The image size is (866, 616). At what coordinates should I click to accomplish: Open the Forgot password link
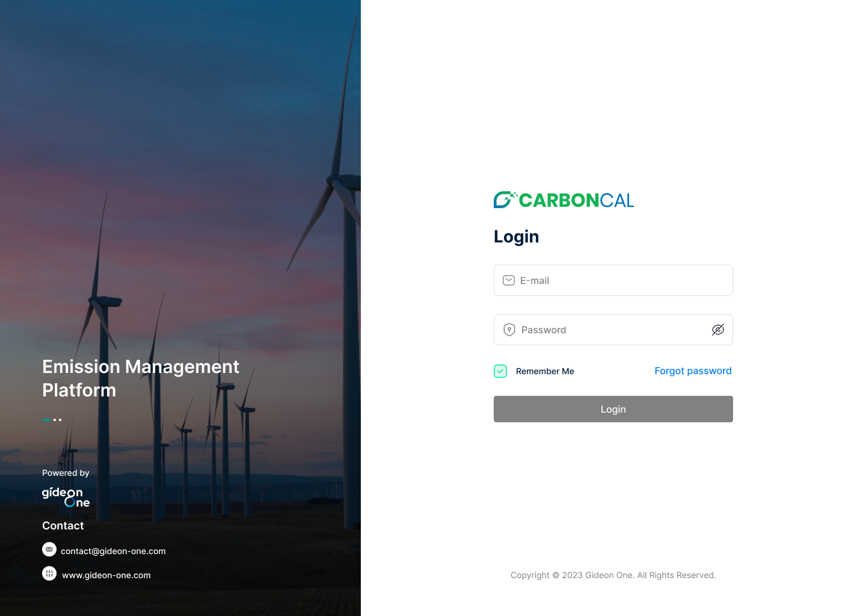tap(693, 371)
